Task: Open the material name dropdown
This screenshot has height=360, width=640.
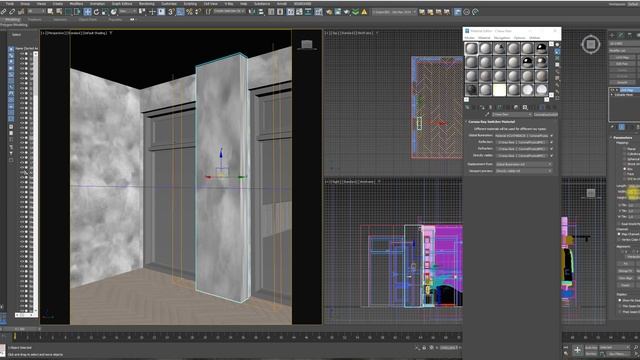Action: click(x=512, y=114)
